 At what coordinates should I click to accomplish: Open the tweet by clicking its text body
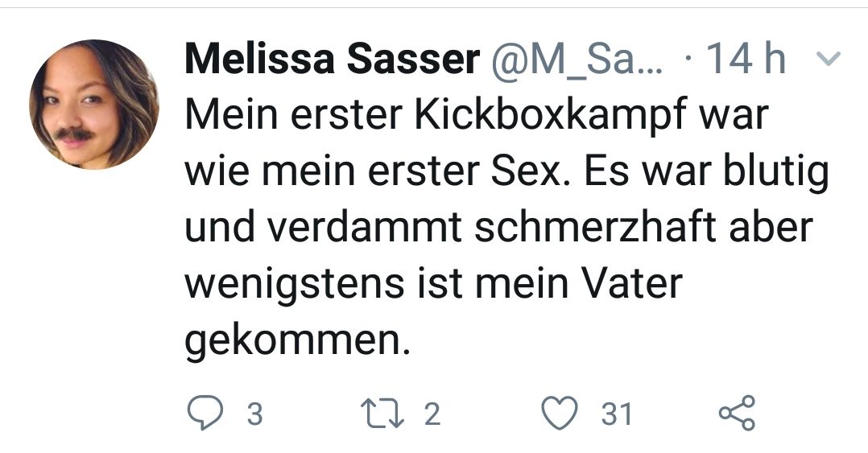[506, 228]
